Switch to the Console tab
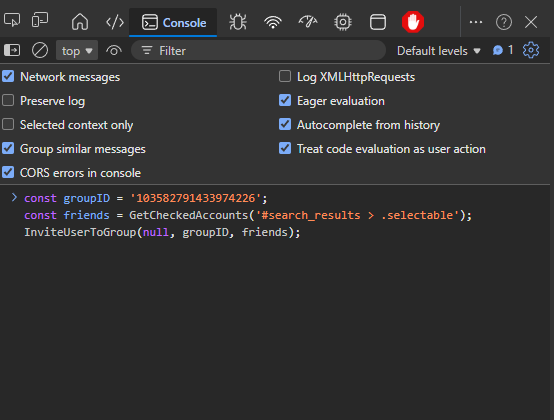554x420 pixels. [173, 23]
